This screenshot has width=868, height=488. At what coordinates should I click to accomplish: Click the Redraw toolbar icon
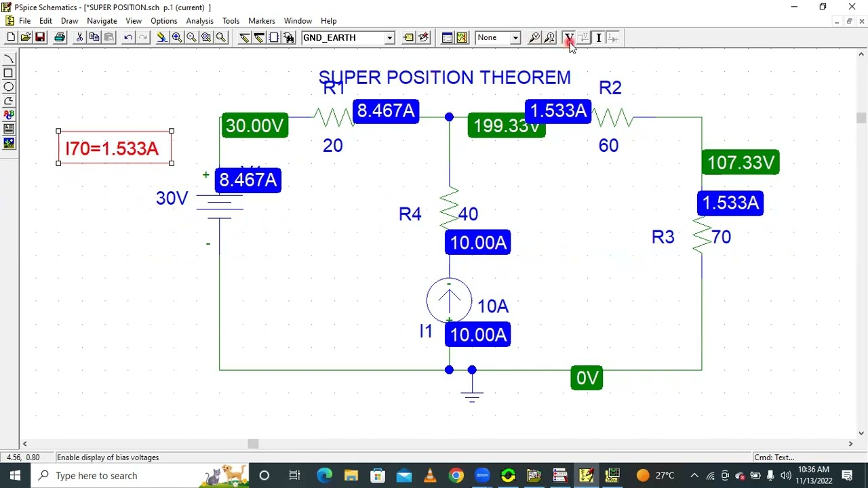161,38
